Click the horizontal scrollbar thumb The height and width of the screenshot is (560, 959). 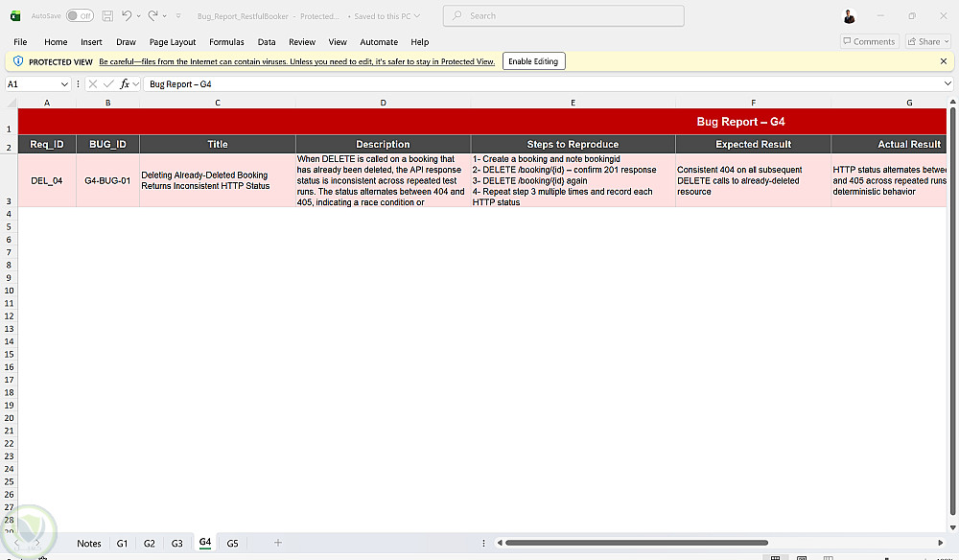(x=636, y=543)
